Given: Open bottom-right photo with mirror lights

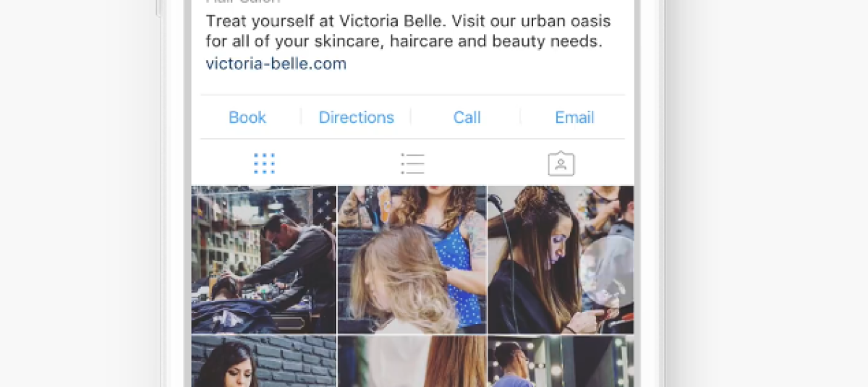Looking at the screenshot, I should tap(561, 361).
